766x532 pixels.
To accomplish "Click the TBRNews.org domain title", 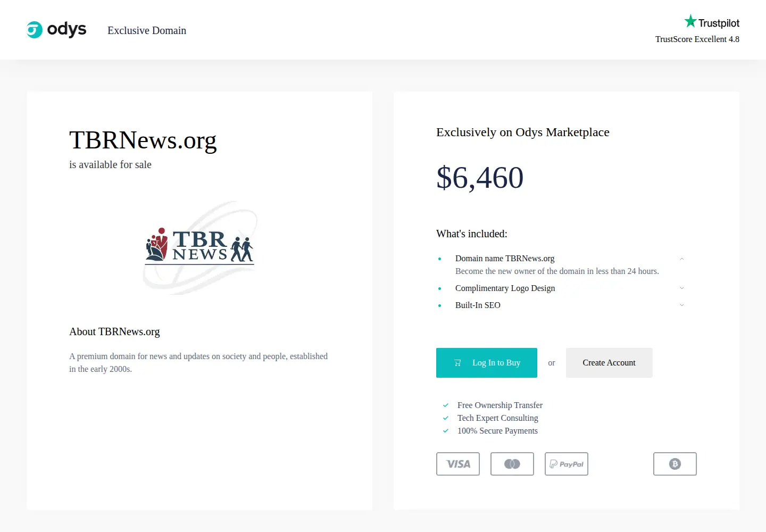I will (x=143, y=140).
